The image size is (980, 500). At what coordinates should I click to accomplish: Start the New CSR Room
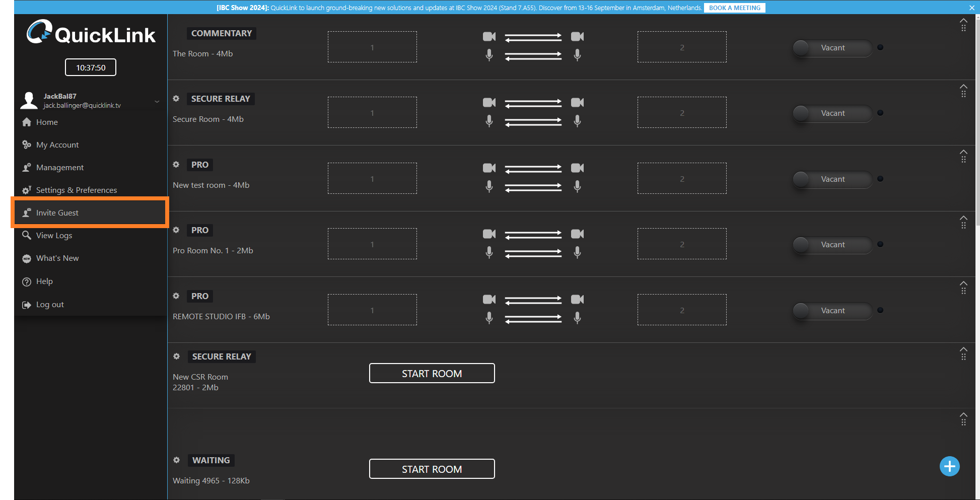coord(432,374)
